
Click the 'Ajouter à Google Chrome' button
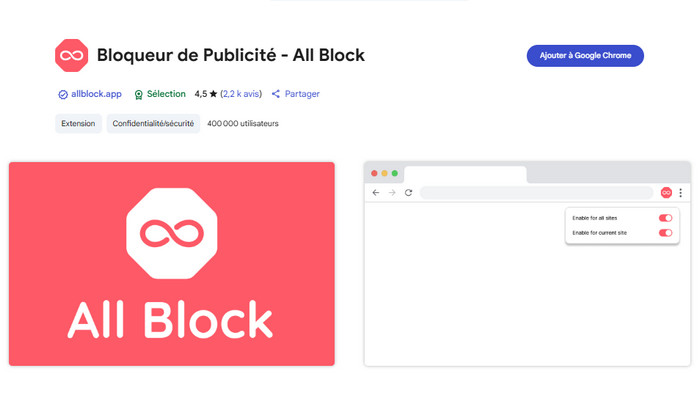click(x=585, y=56)
